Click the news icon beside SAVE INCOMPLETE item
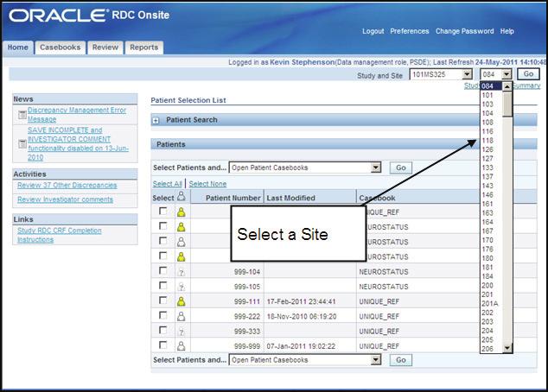 22,143
